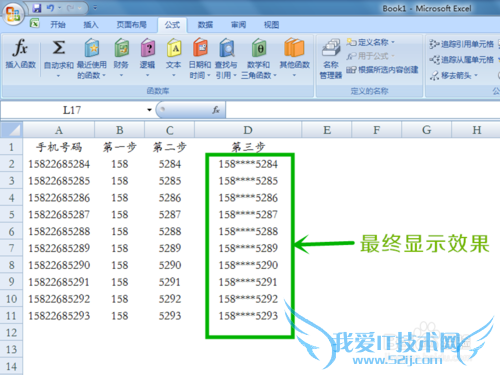This screenshot has height=375, width=500.
Task: Open the 数据 ribbon tab
Action: [205, 25]
